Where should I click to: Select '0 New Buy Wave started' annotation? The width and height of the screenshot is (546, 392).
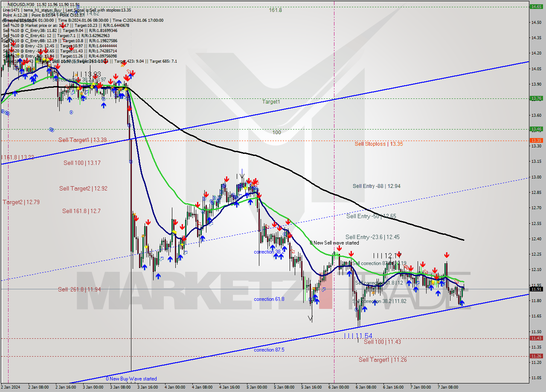tap(131, 379)
